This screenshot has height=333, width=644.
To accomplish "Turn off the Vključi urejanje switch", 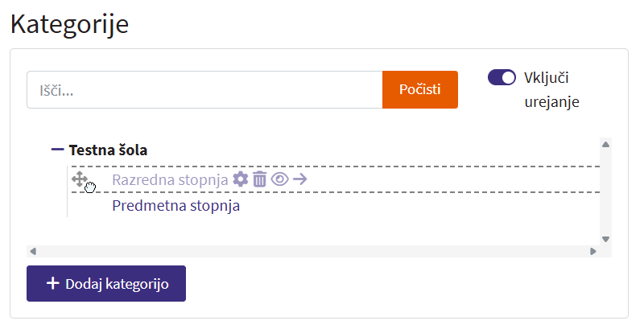I will tap(502, 77).
